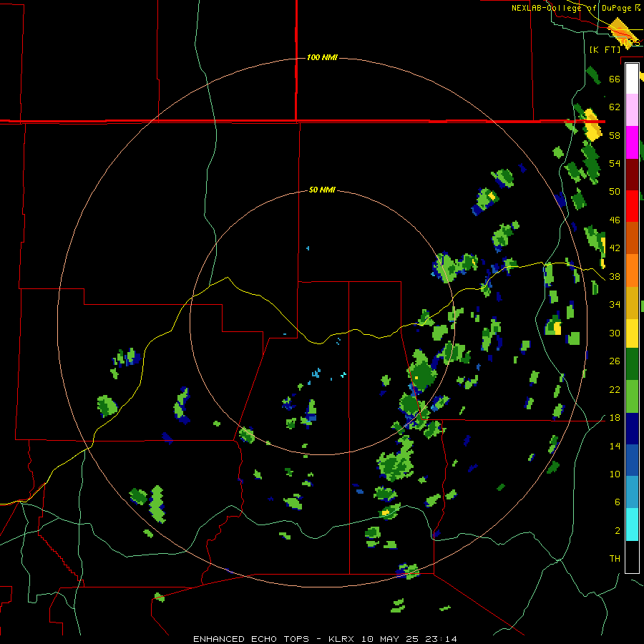Click the 54 value on the legend scale

[x=615, y=163]
